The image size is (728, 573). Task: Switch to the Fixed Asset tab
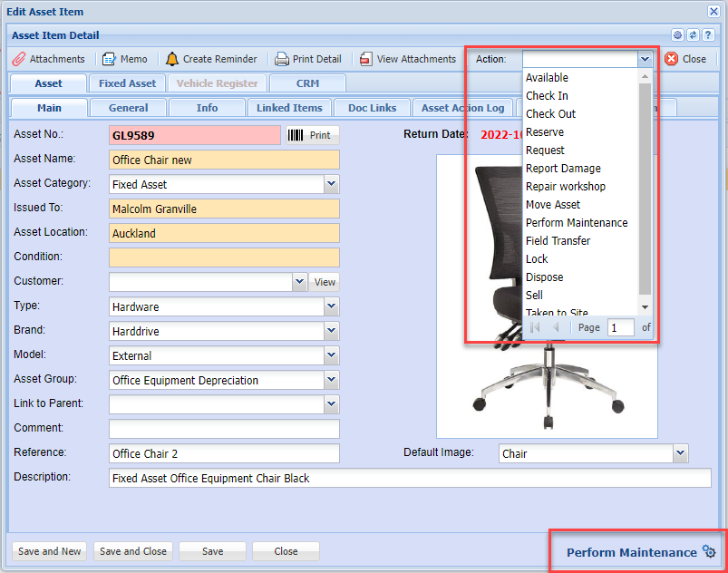pos(127,83)
